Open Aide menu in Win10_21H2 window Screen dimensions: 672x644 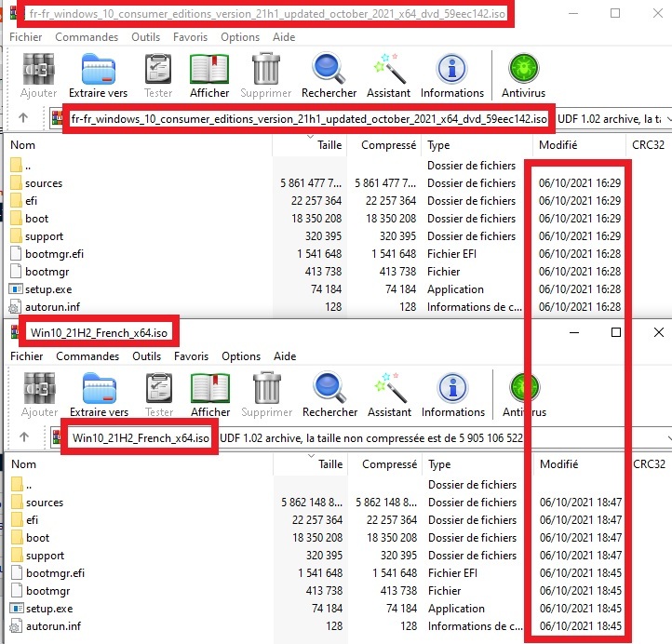pyautogui.click(x=285, y=356)
